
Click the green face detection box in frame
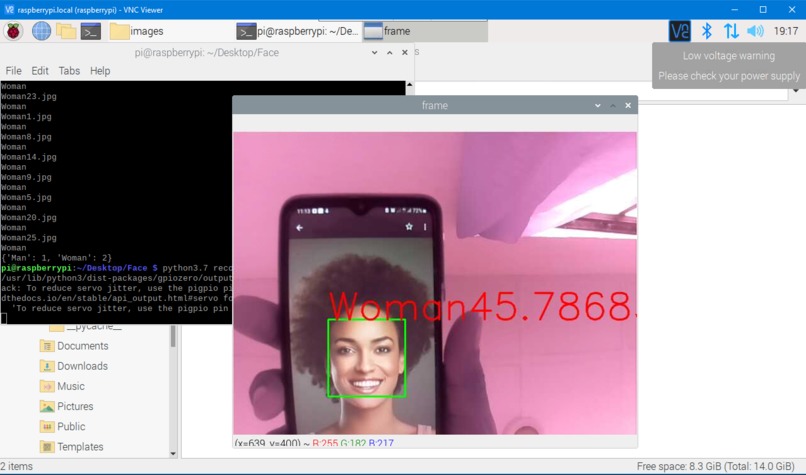[x=367, y=358]
